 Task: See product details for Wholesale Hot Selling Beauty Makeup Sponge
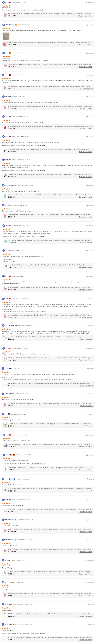pyautogui.click(x=85, y=128)
